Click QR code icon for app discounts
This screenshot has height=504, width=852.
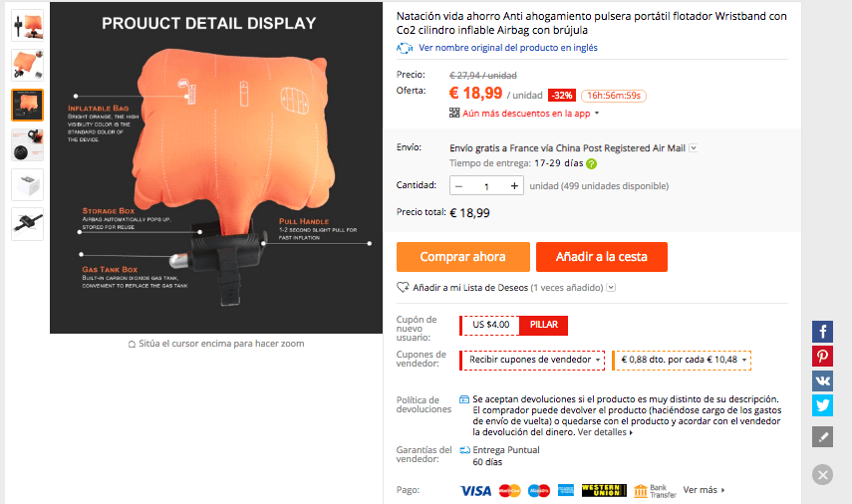click(454, 113)
